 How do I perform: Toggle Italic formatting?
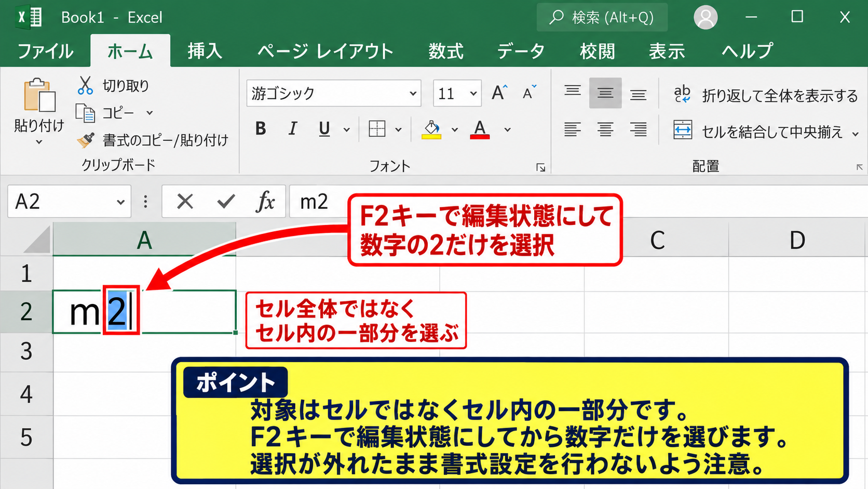click(293, 129)
